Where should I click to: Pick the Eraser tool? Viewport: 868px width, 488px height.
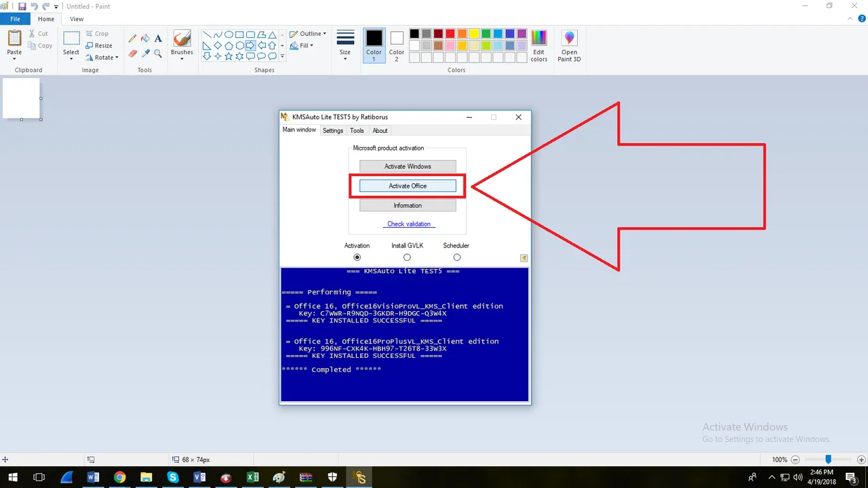[x=132, y=53]
